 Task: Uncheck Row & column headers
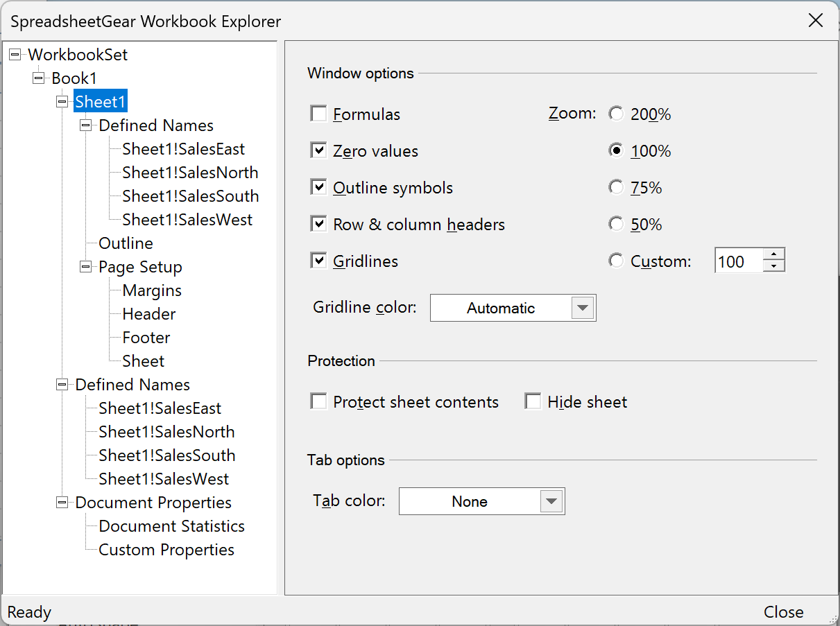pyautogui.click(x=318, y=224)
